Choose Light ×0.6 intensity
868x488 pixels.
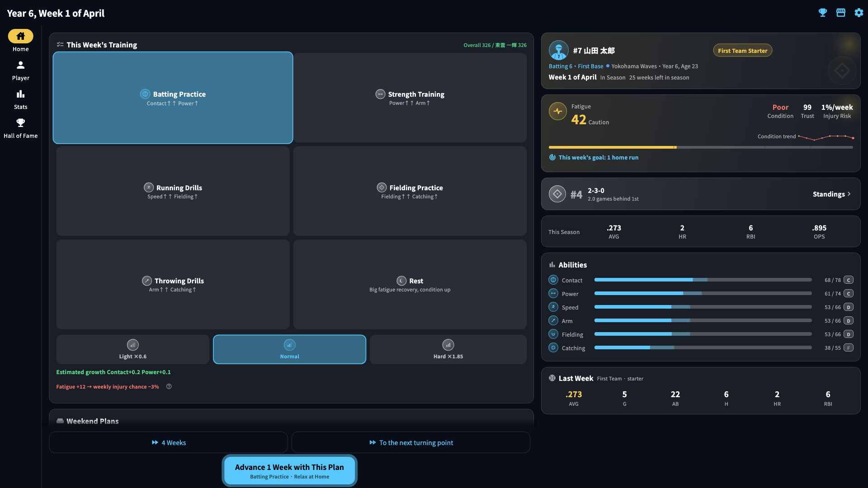pyautogui.click(x=133, y=349)
